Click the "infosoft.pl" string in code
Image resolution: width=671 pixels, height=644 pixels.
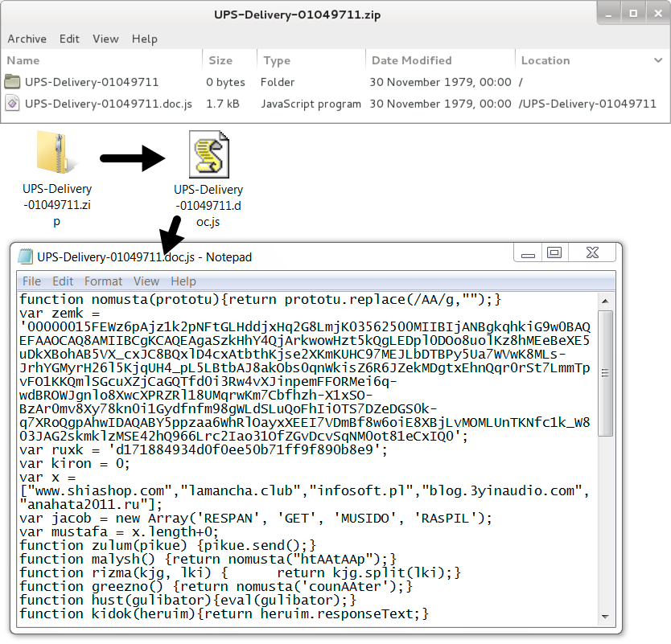pyautogui.click(x=360, y=491)
